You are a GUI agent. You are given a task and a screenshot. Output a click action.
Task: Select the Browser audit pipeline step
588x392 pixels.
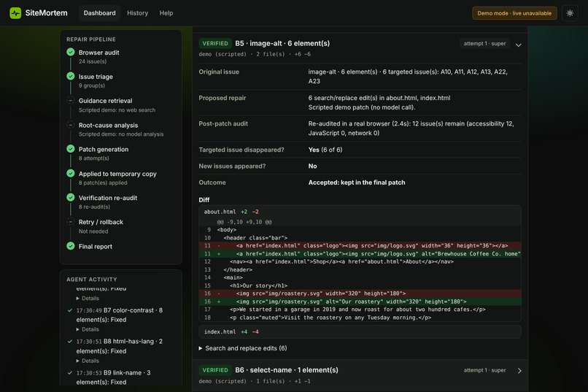(121, 57)
